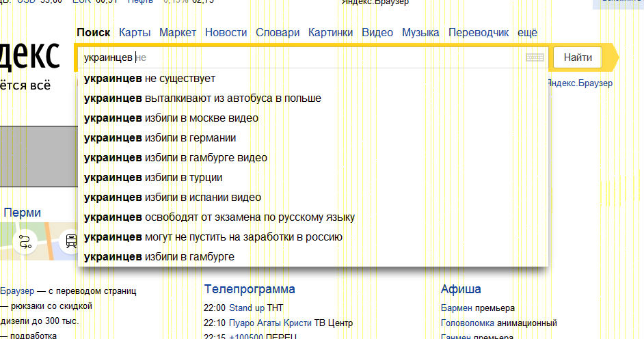This screenshot has width=644, height=339.
Task: Choose suggestion 'избили в гамбурге видео'
Action: click(313, 158)
